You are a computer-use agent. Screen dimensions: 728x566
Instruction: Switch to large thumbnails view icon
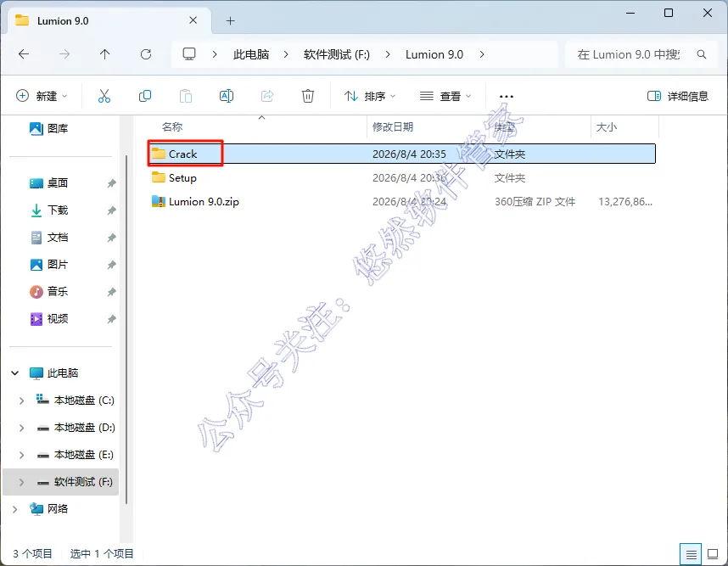(x=713, y=554)
